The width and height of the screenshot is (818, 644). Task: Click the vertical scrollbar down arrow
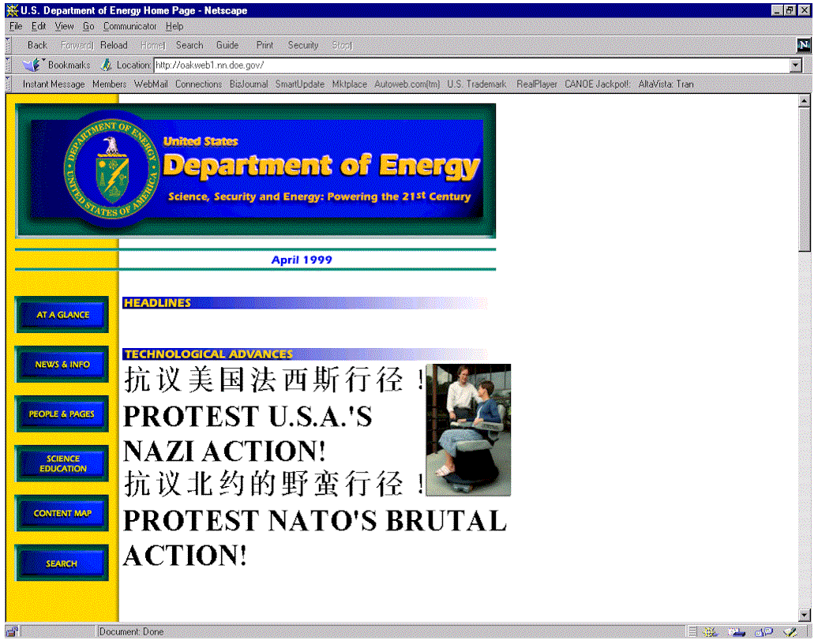pos(805,615)
